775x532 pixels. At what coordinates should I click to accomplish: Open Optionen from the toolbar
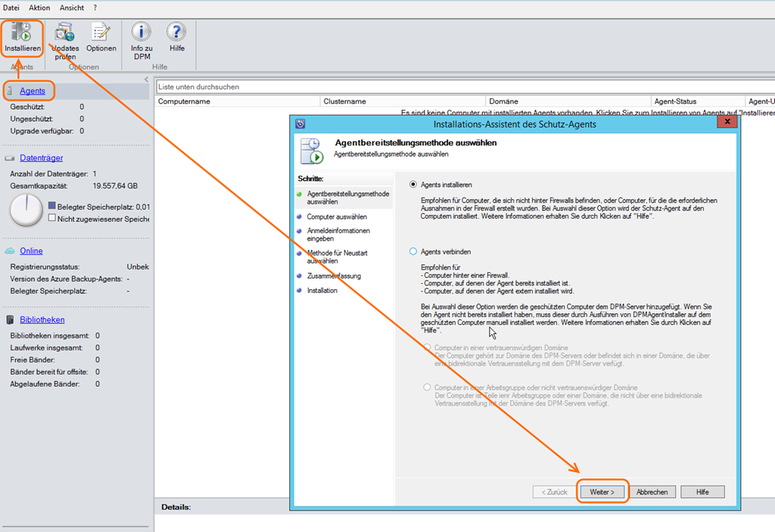[101, 33]
